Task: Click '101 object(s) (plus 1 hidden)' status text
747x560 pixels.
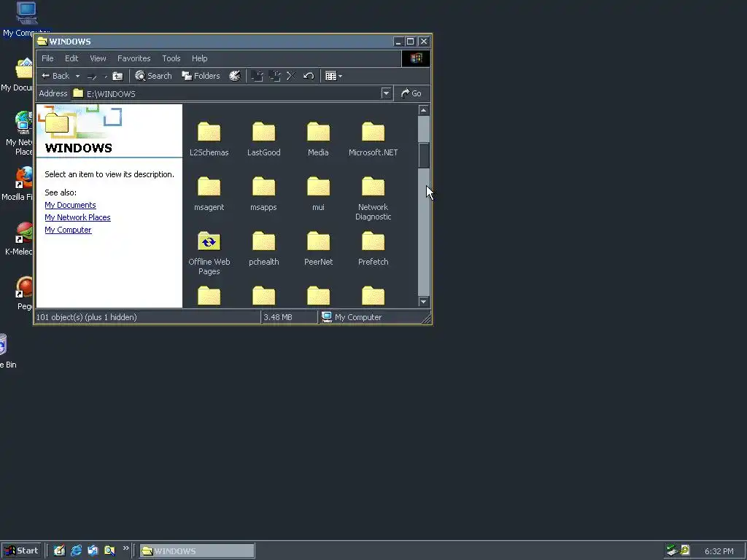Action: 87,317
